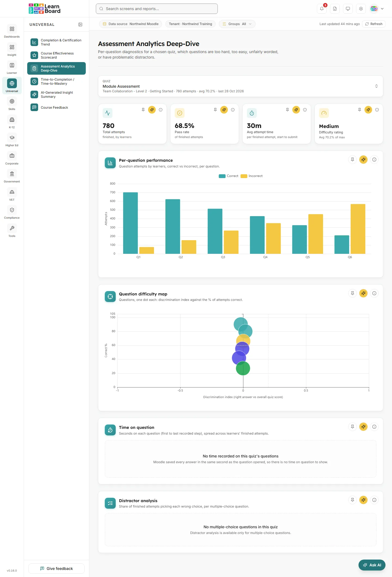Open AI insight for Per-question performance
The width and height of the screenshot is (392, 577).
tap(363, 160)
